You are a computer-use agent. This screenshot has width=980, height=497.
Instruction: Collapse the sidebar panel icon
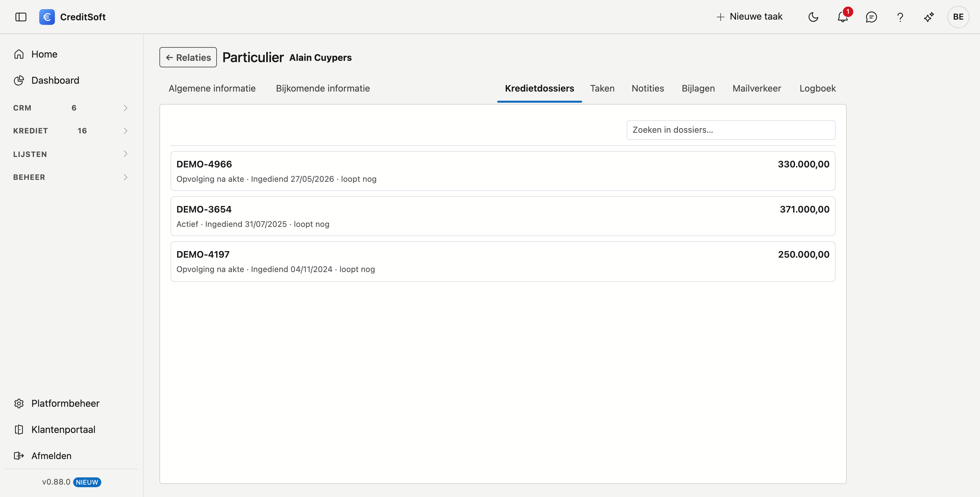pyautogui.click(x=21, y=17)
